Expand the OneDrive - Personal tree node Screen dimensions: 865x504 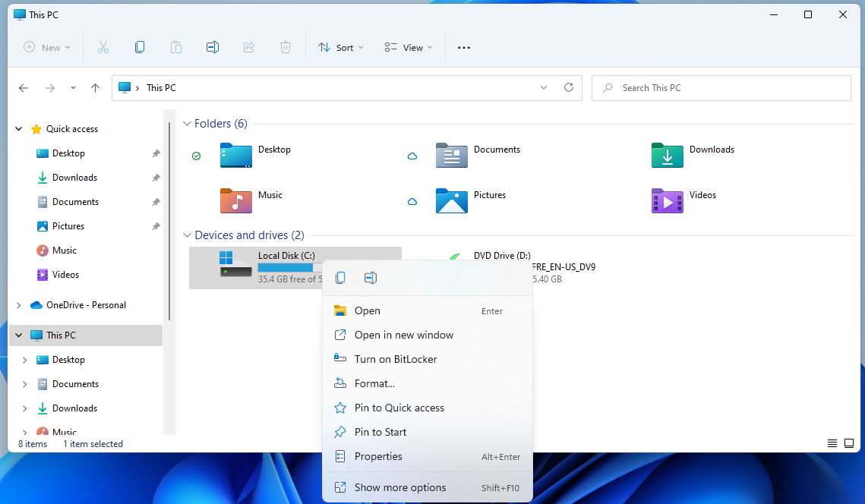(x=19, y=305)
